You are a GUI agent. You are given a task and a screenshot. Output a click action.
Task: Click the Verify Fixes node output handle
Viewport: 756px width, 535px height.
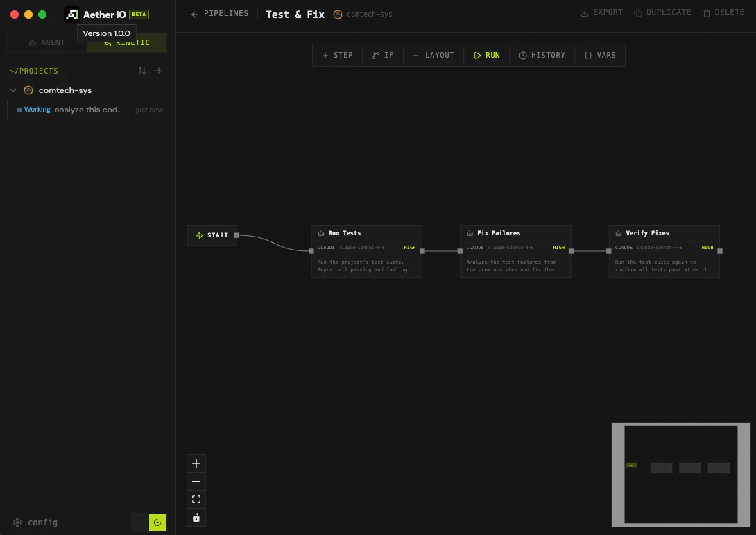[720, 251]
